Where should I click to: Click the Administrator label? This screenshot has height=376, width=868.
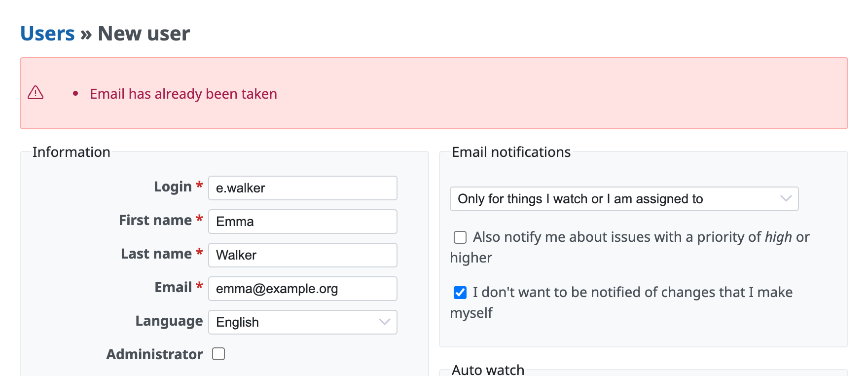click(x=154, y=354)
